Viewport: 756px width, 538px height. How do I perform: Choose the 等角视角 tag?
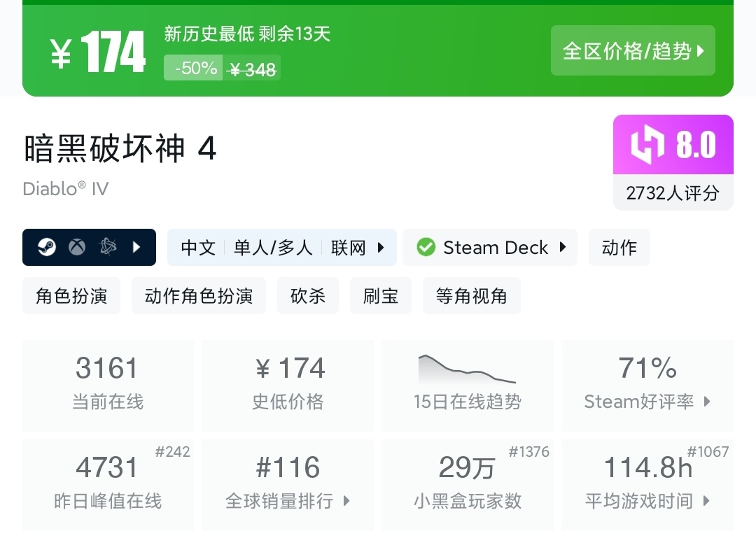[471, 295]
